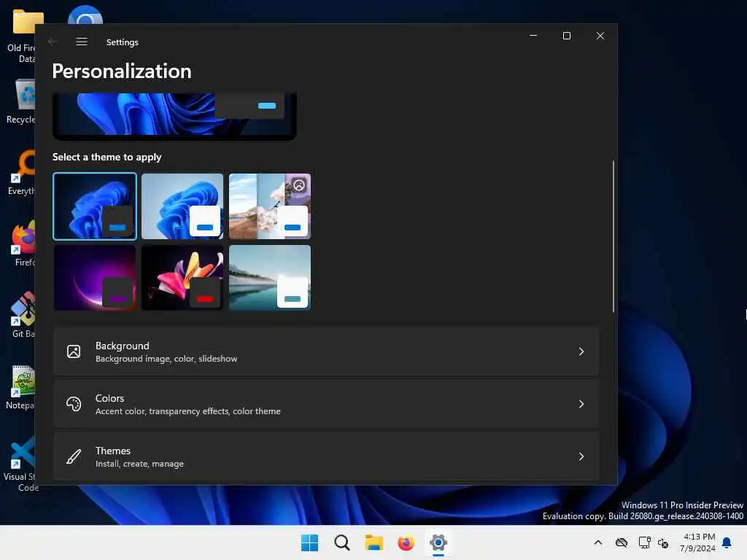
Task: Open the notification bell in the tray
Action: pos(727,542)
